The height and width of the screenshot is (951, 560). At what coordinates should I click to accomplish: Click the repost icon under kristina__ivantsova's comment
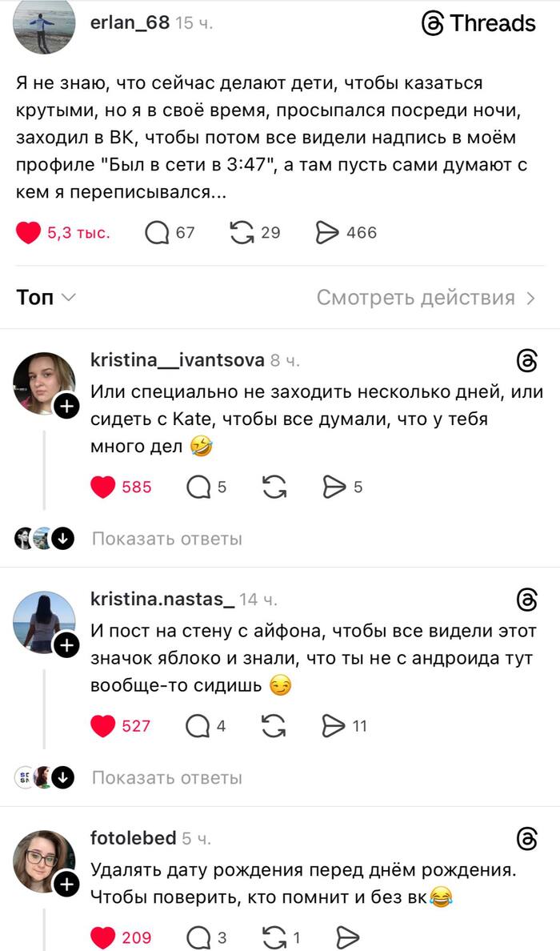click(277, 484)
